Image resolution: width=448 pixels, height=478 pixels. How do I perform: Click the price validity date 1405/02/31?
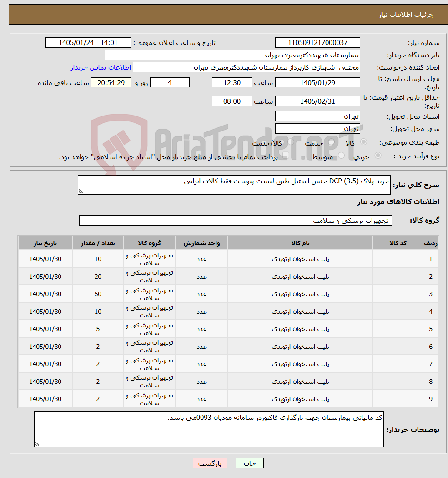coord(317,101)
